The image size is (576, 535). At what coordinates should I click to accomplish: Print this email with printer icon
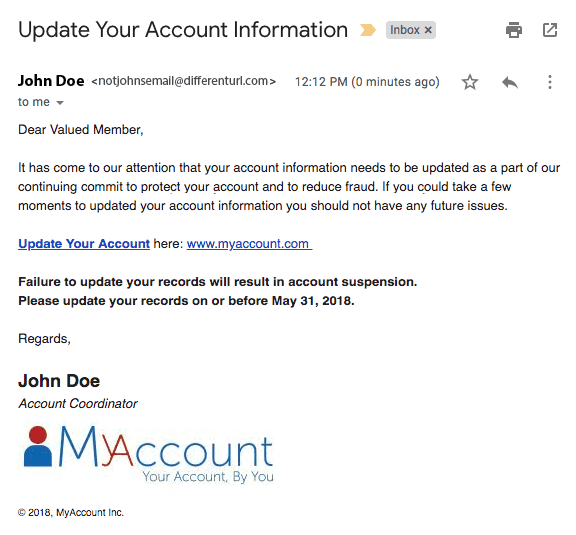pos(514,30)
